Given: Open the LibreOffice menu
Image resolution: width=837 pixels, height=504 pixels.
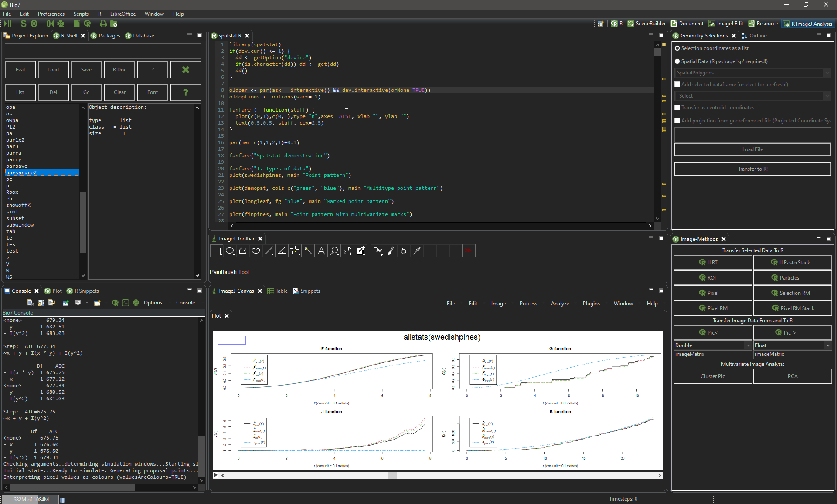Looking at the screenshot, I should (122, 14).
